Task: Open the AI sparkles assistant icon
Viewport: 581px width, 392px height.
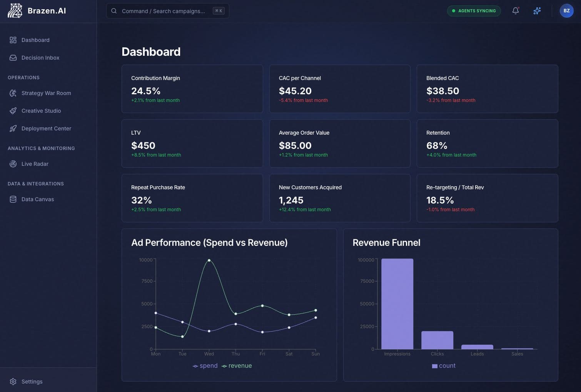Action: tap(537, 11)
